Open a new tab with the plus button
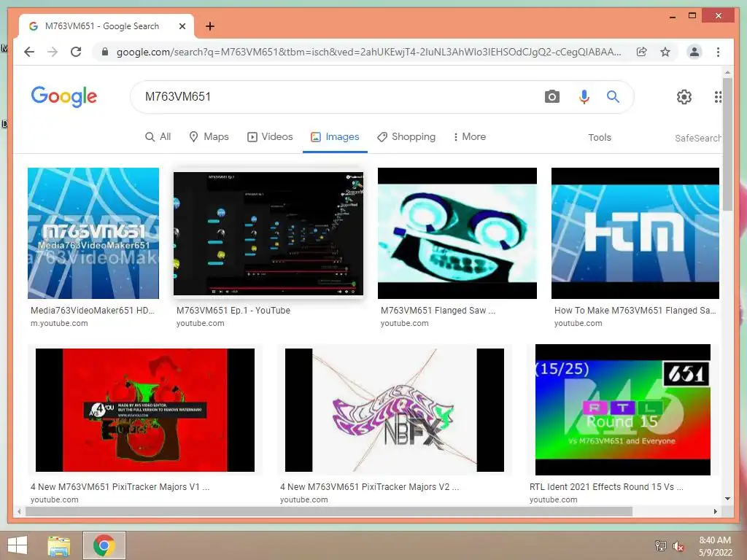747x560 pixels. point(210,26)
